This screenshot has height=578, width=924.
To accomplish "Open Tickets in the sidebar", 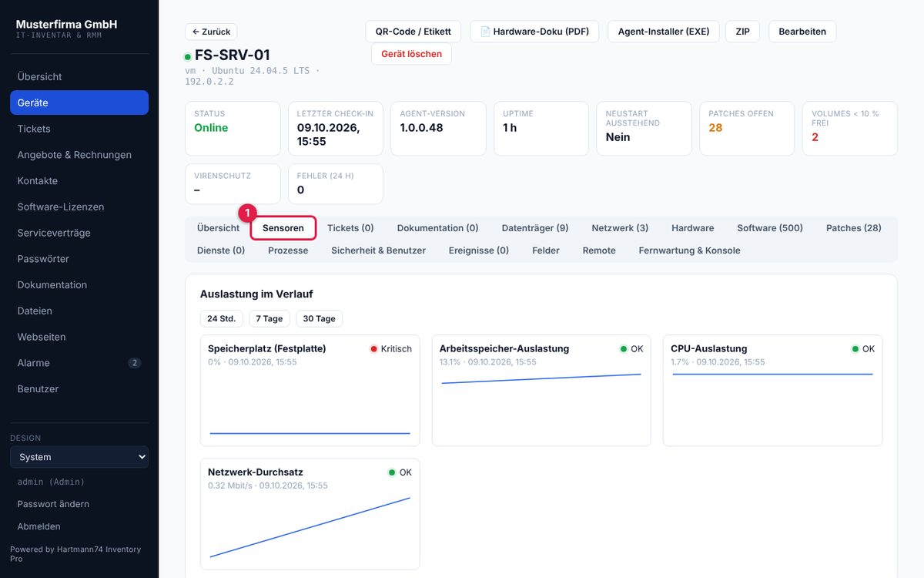I will [79, 129].
